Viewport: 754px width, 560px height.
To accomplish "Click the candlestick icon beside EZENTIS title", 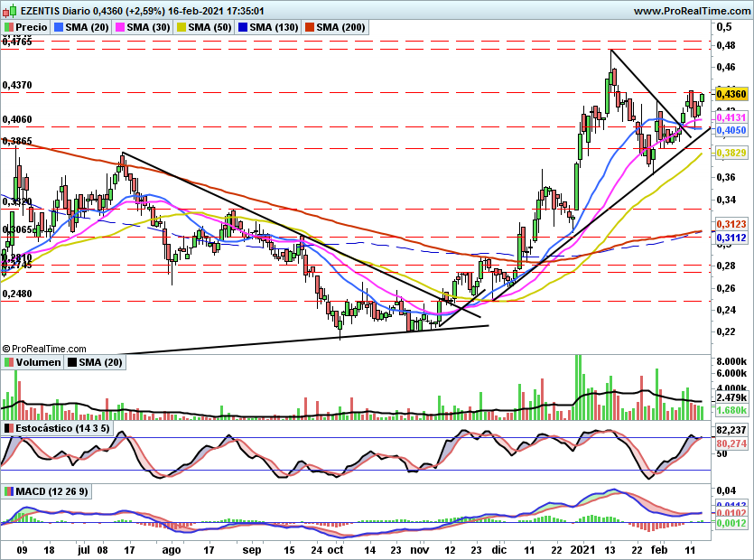I will click(x=9, y=11).
